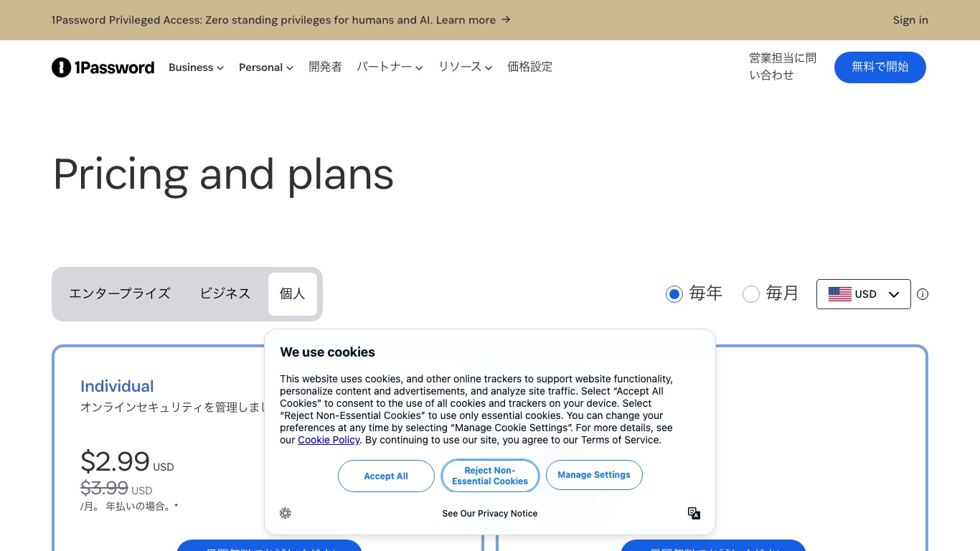Open the USD currency dropdown
The width and height of the screenshot is (980, 551).
click(x=864, y=294)
